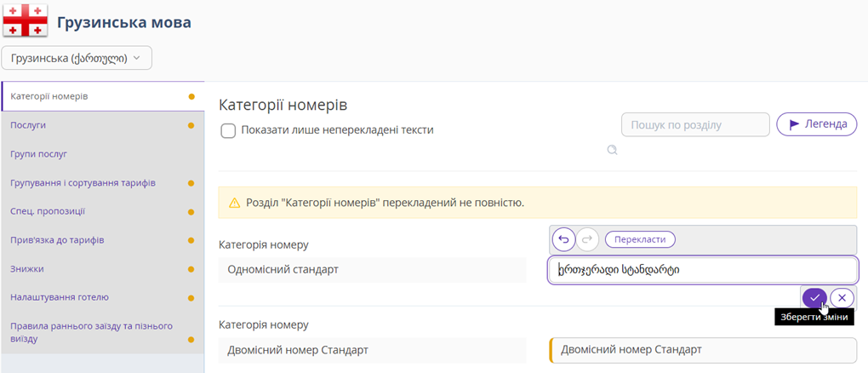The image size is (868, 373).
Task: Click the warning triangle icon in banner
Action: click(x=235, y=203)
